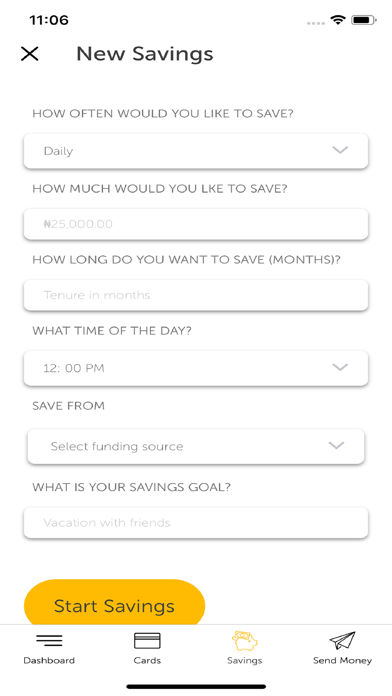Tap the Start Savings button

click(x=115, y=603)
